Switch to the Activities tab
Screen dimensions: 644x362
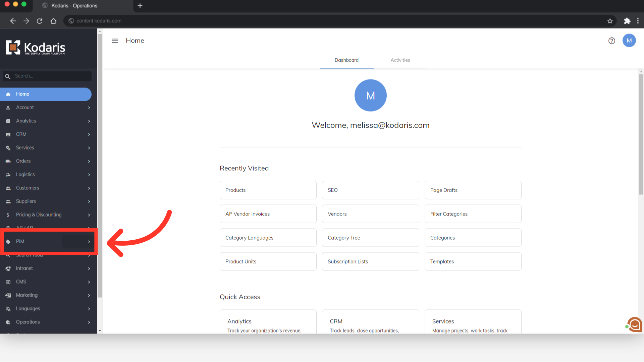coord(400,60)
